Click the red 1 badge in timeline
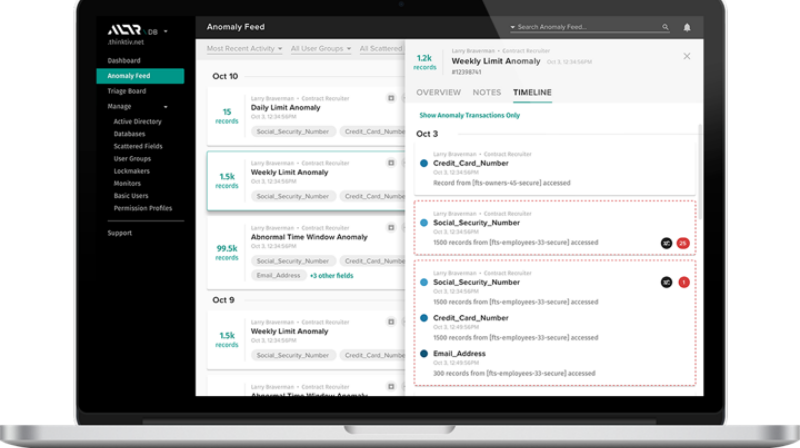Screen dimensions: 800x448 point(684,282)
